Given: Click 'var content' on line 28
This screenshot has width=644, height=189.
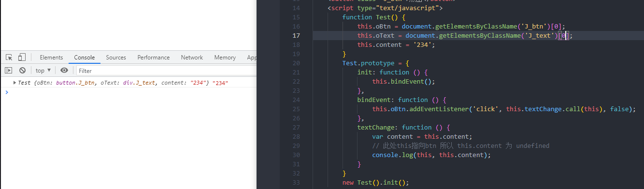Looking at the screenshot, I should tap(393, 136).
